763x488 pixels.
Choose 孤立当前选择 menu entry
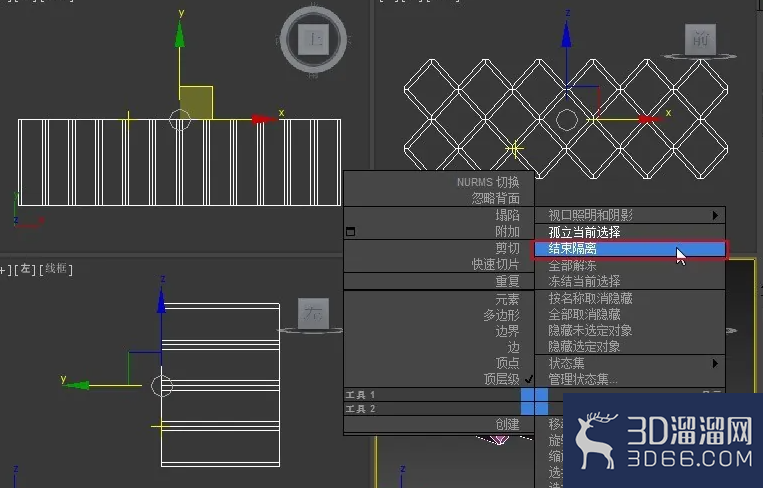point(584,232)
